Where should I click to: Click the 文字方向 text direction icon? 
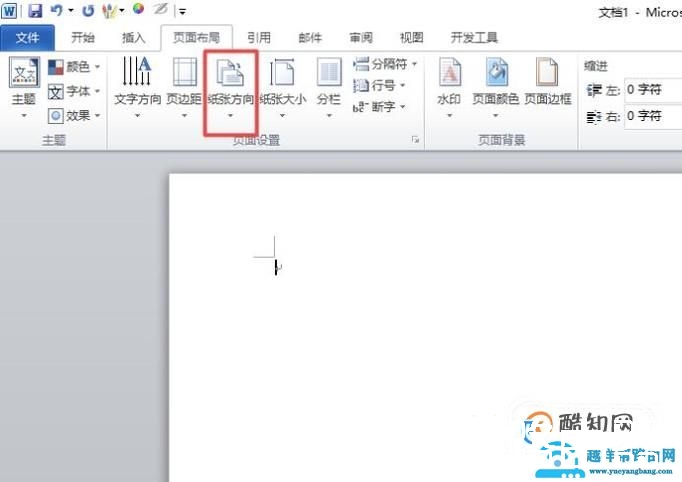click(137, 71)
